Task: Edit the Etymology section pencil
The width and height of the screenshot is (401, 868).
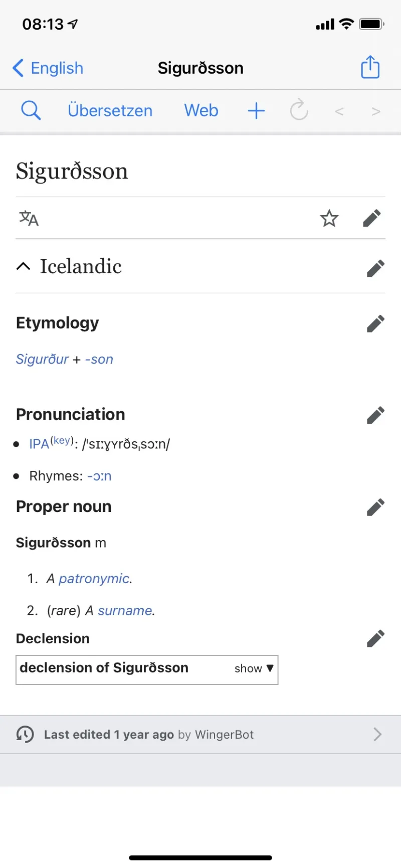Action: pyautogui.click(x=375, y=323)
